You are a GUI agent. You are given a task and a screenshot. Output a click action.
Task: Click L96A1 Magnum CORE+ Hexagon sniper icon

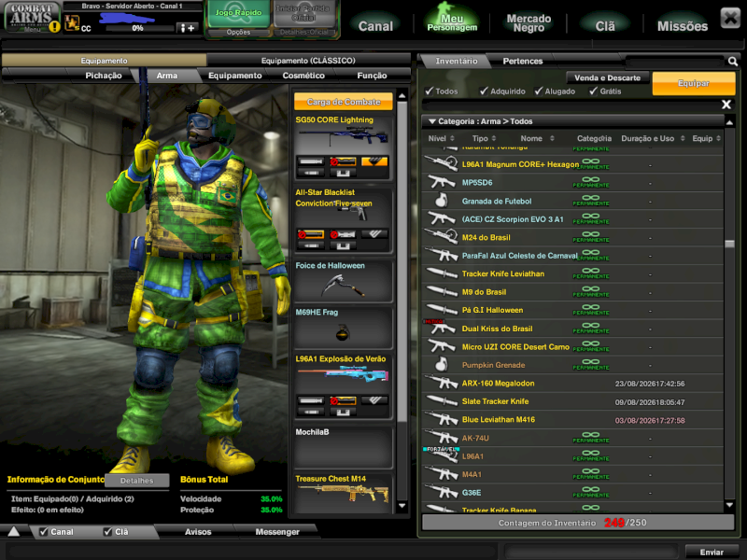[x=442, y=164]
